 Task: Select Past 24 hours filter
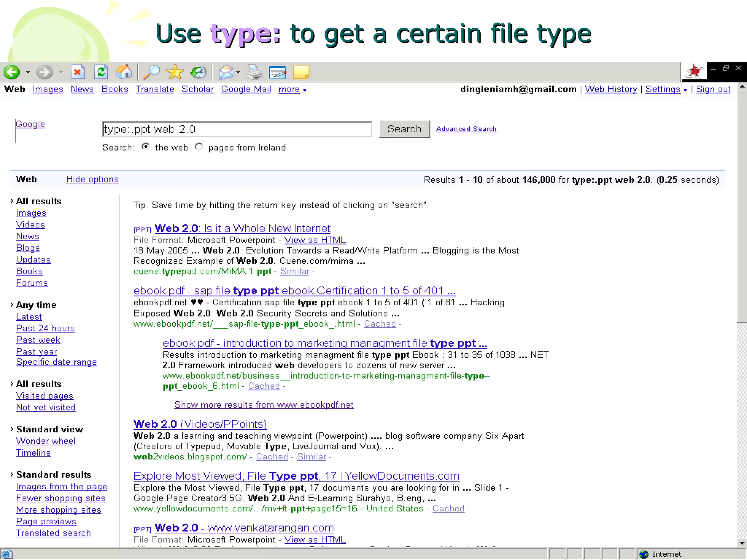[45, 328]
